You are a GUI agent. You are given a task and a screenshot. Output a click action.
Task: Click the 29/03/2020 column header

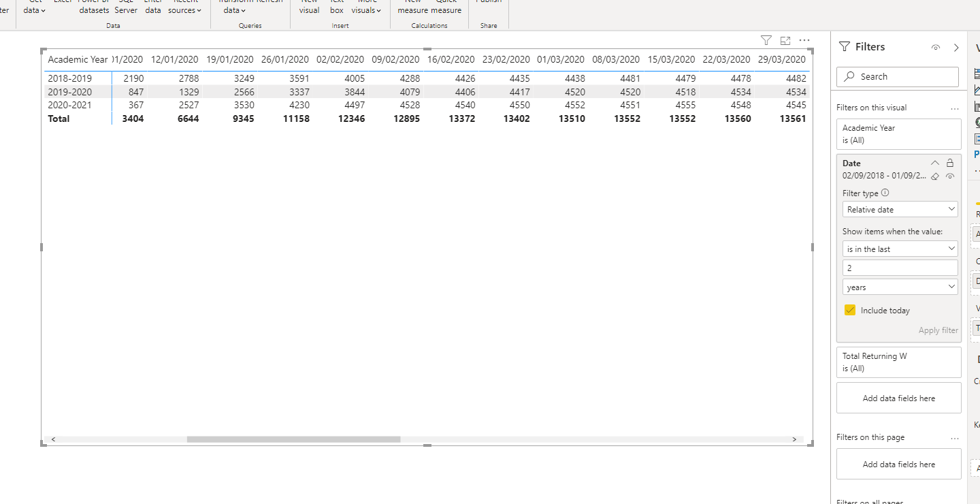(781, 59)
